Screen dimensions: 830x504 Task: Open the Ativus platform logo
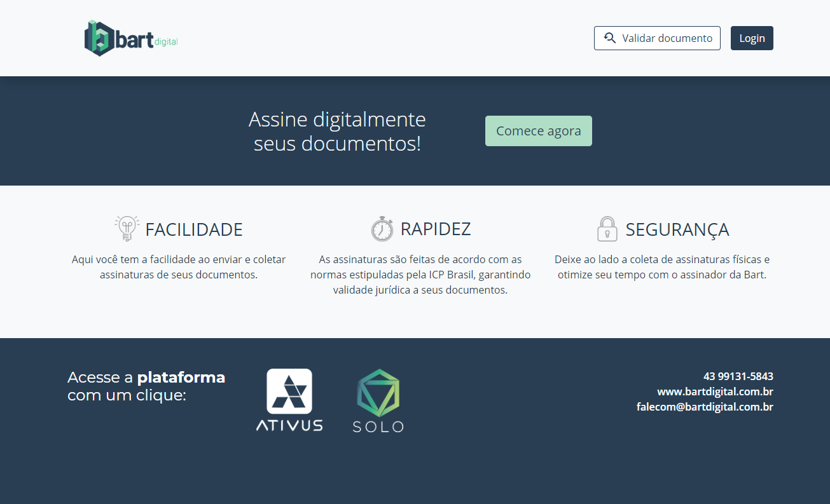tap(289, 400)
